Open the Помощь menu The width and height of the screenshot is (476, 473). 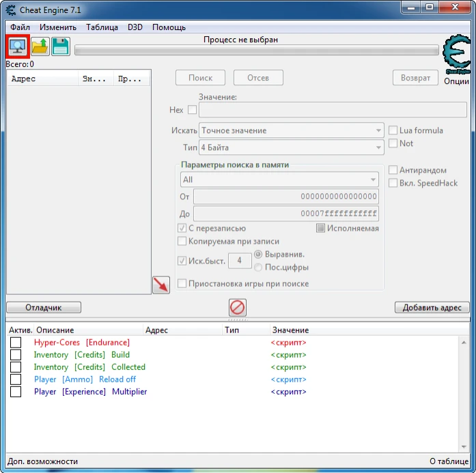pos(169,27)
